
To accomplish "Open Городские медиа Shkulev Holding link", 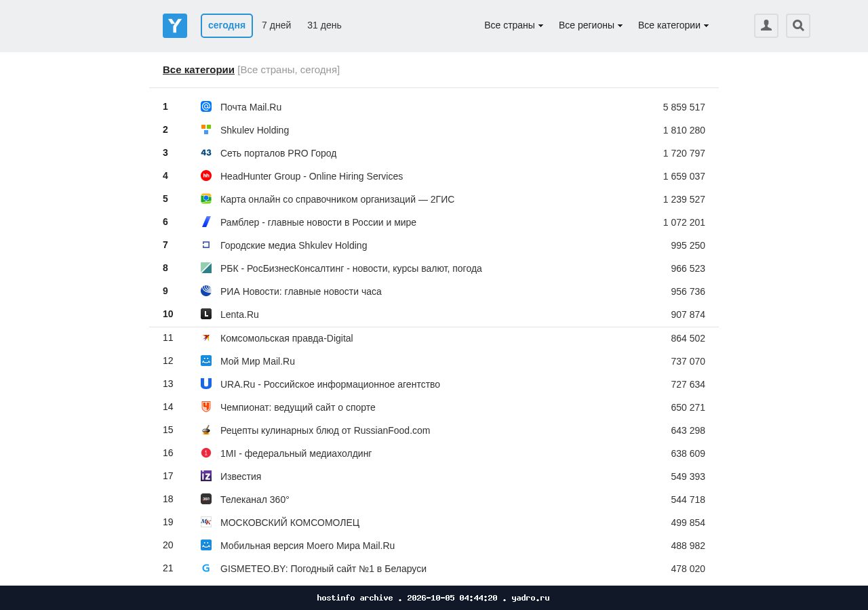I will (294, 245).
